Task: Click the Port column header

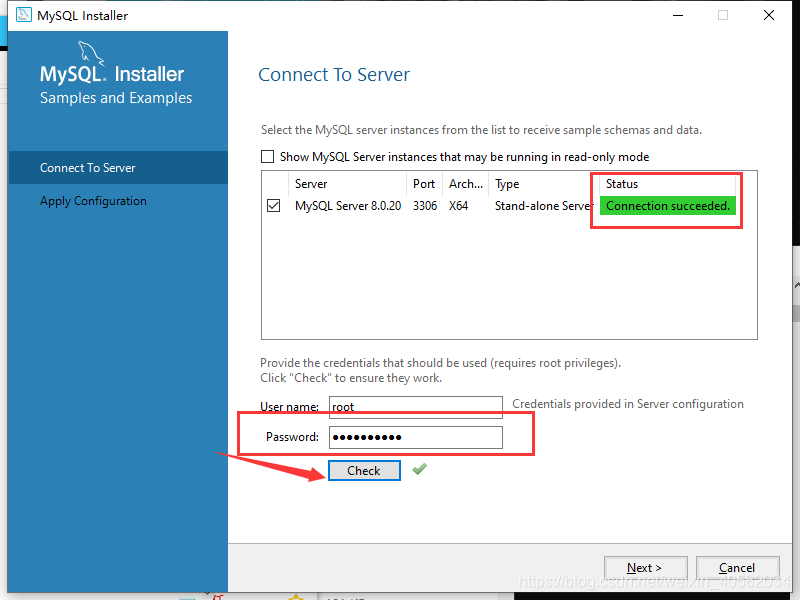Action: click(425, 184)
